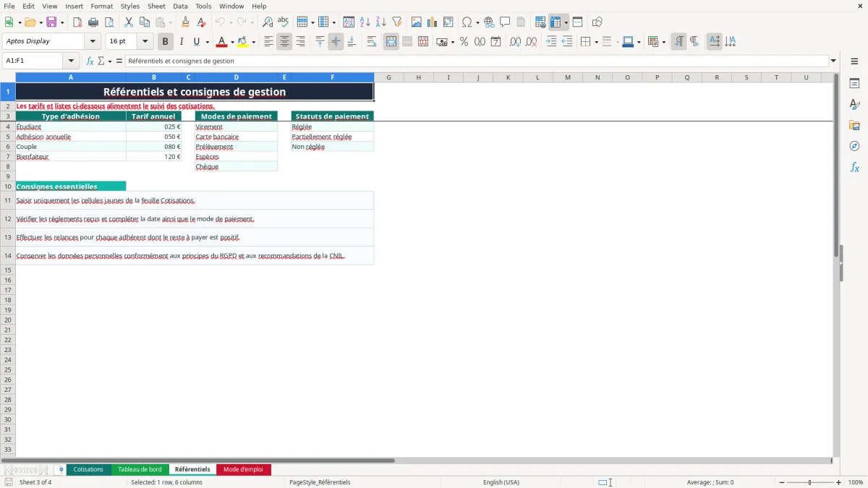Image resolution: width=868 pixels, height=488 pixels.
Task: Click the Print icon
Action: coord(93,22)
